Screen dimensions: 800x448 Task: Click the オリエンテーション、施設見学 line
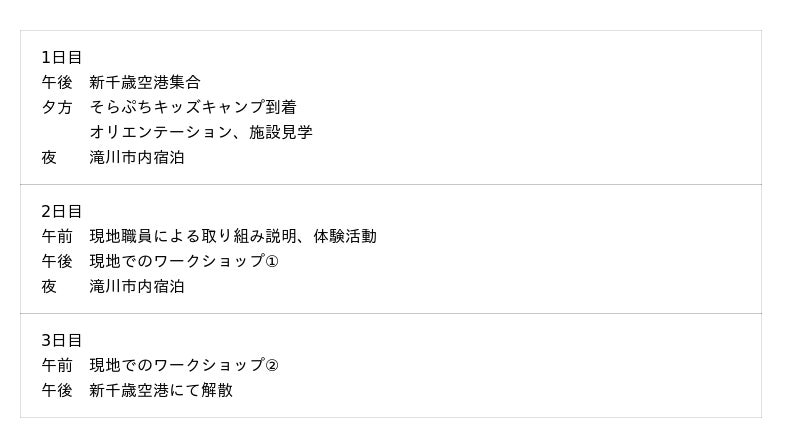(200, 133)
